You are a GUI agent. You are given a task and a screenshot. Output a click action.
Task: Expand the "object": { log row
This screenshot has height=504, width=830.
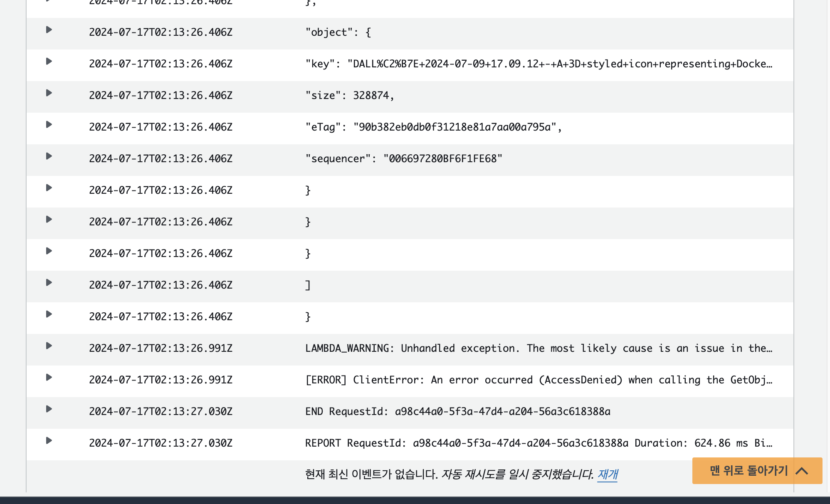tap(49, 30)
